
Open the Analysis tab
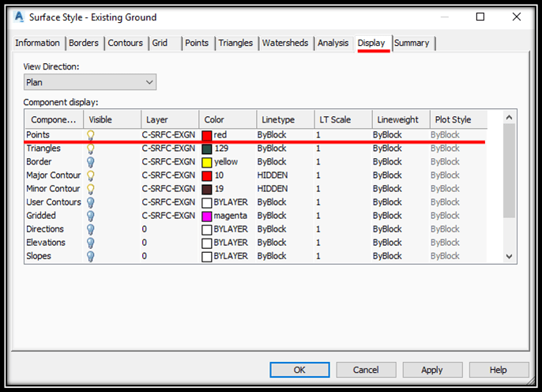[x=333, y=43]
